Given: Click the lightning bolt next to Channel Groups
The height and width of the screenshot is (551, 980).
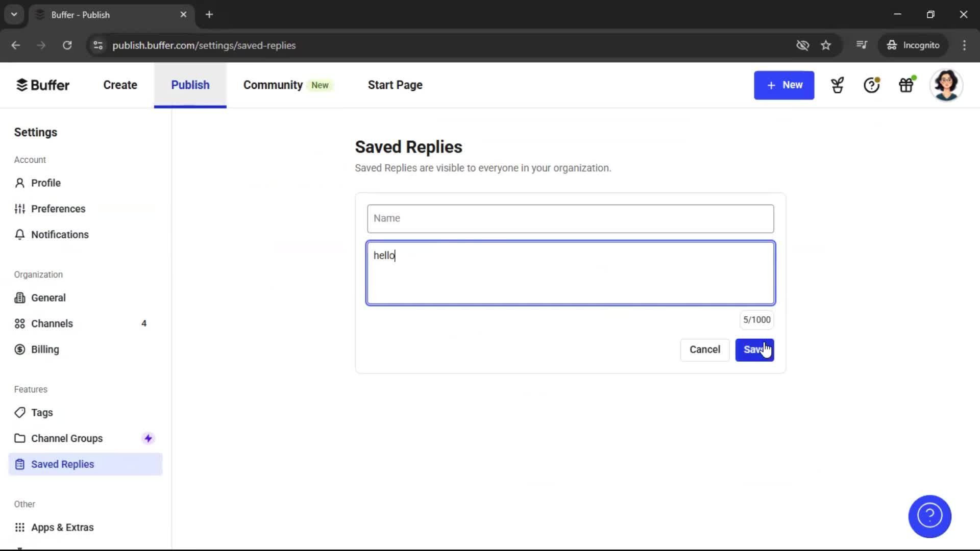Looking at the screenshot, I should [148, 438].
